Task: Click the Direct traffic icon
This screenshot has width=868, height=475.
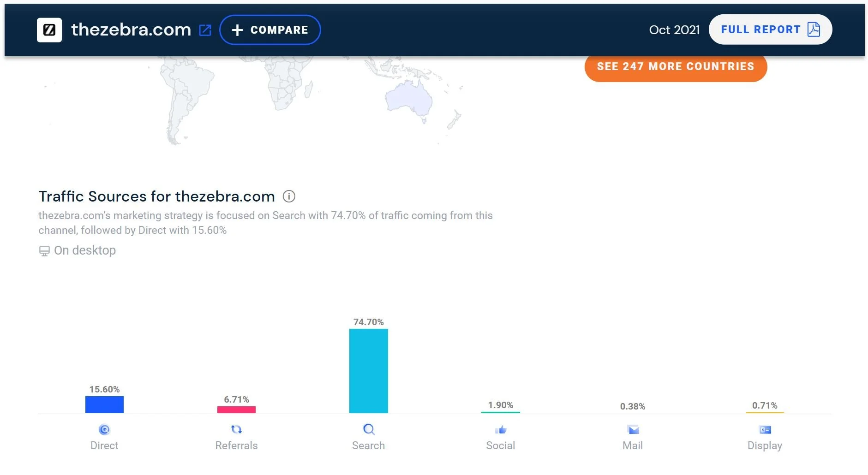Action: [104, 430]
